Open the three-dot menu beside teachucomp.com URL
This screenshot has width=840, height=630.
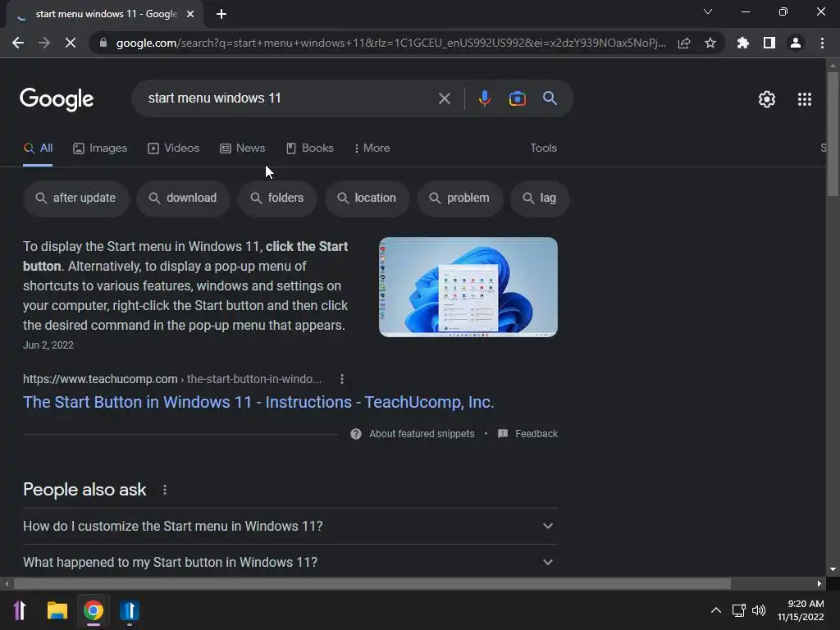pyautogui.click(x=342, y=379)
